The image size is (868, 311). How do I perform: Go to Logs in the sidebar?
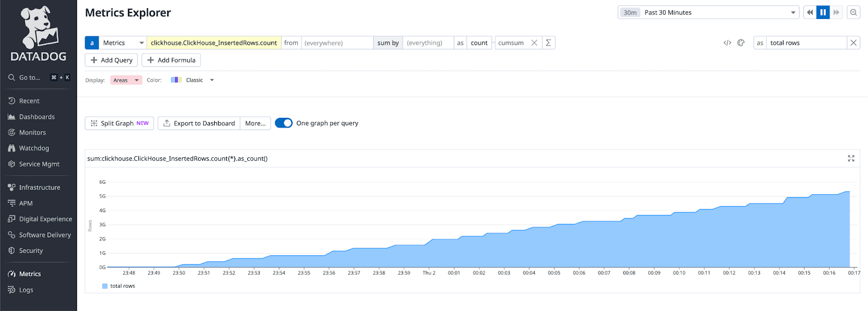tap(26, 290)
